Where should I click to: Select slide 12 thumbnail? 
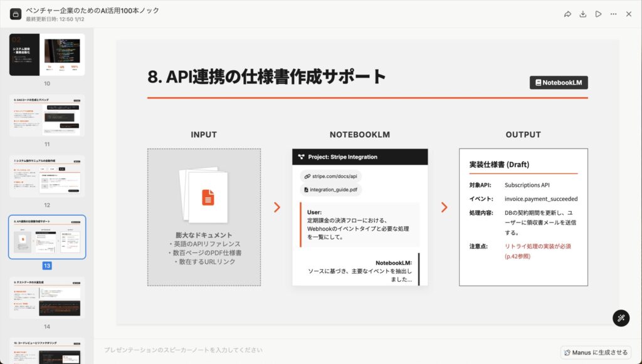pyautogui.click(x=47, y=177)
